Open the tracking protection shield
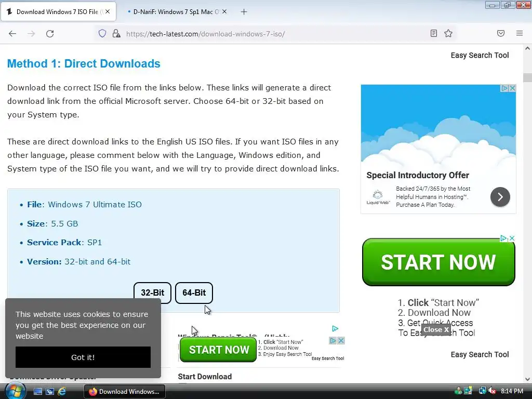Viewport: 532px width, 399px height. tap(102, 33)
